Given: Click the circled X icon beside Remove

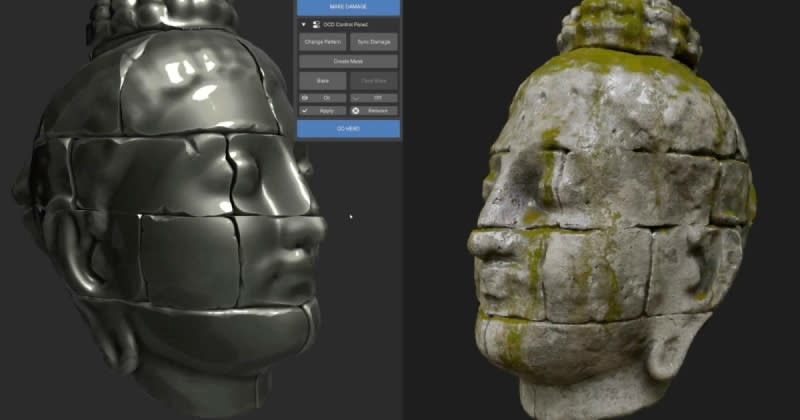Looking at the screenshot, I should pyautogui.click(x=356, y=110).
